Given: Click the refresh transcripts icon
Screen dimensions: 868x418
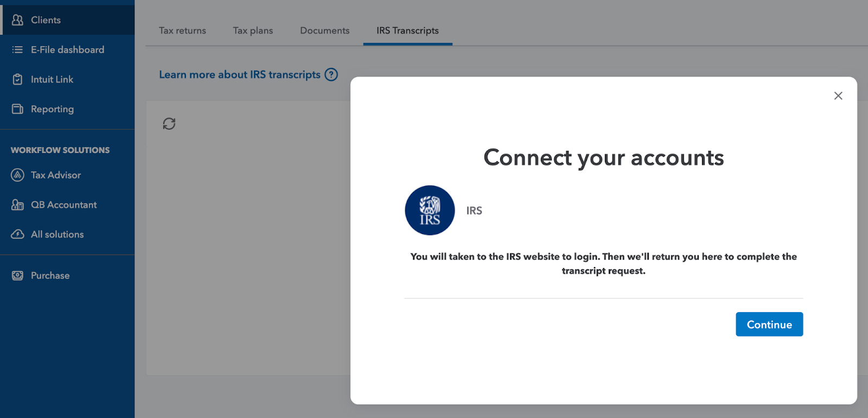Looking at the screenshot, I should point(169,124).
